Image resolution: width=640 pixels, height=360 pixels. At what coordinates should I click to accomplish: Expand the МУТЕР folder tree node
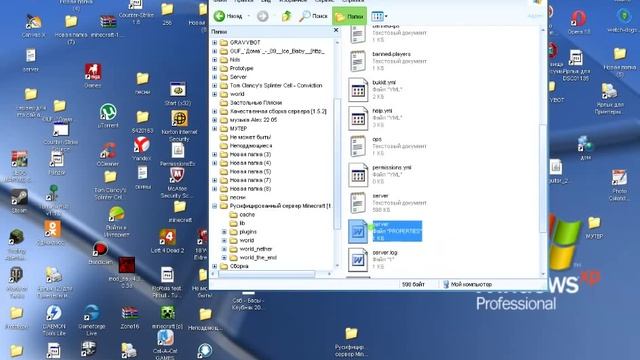215,129
